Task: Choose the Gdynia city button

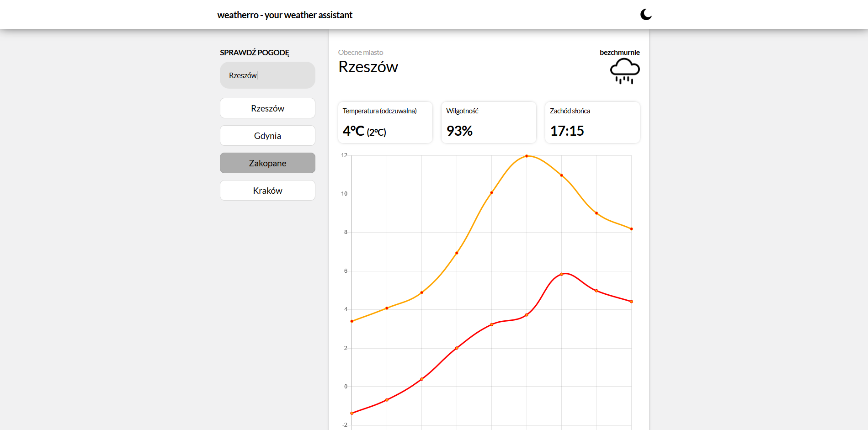Action: (x=267, y=136)
